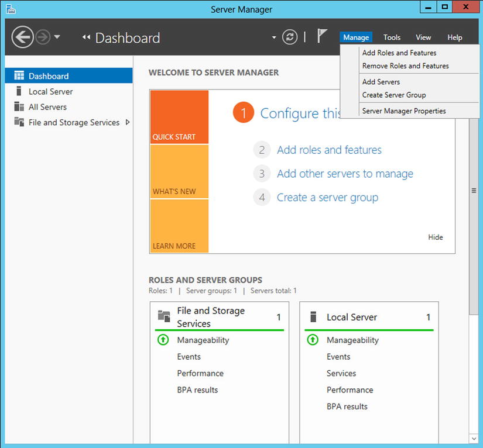Click the Create a server group link
The height and width of the screenshot is (448, 483).
tap(327, 198)
